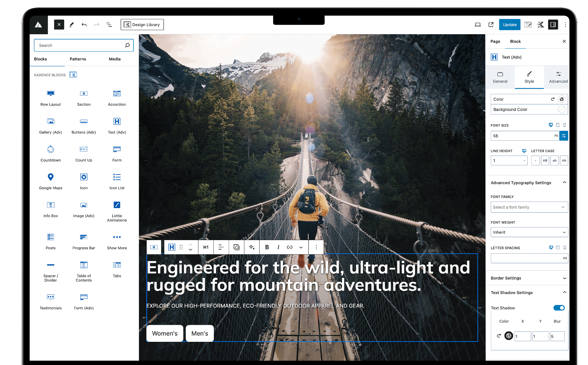Collapse the Text Shadow Settings section
588x365 pixels.
(565, 292)
